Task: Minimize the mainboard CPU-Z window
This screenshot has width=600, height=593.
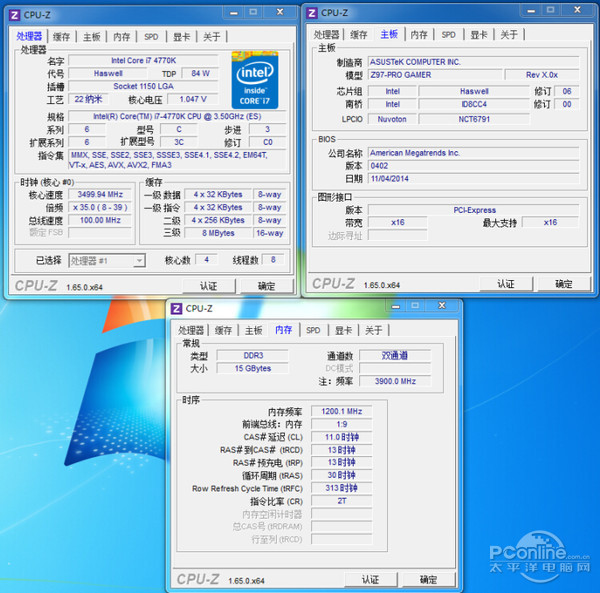Action: (x=531, y=10)
